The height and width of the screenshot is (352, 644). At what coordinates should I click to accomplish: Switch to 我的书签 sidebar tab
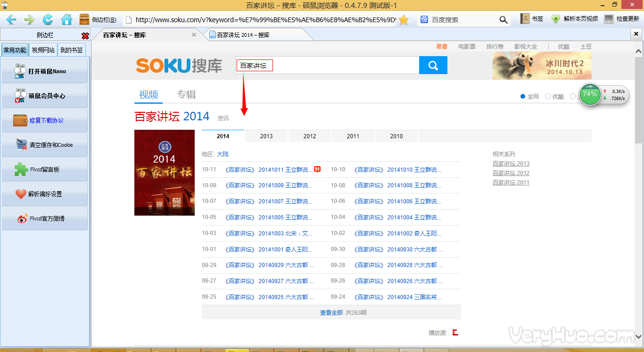coord(71,50)
